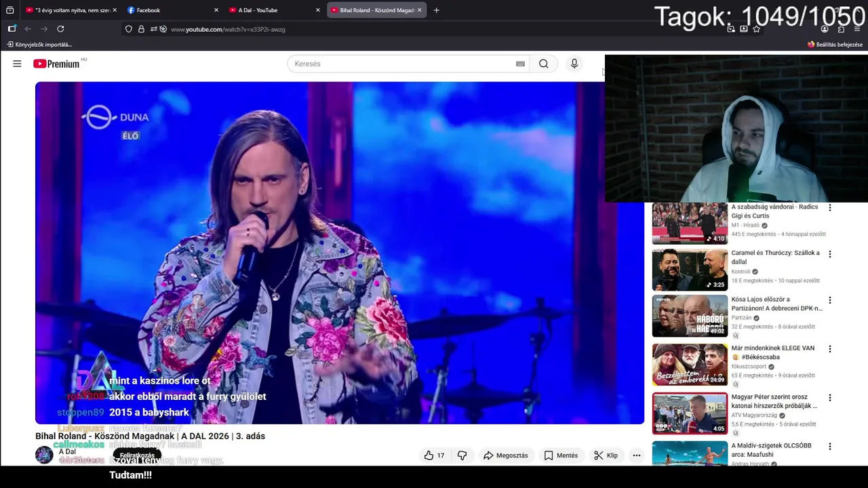The height and width of the screenshot is (488, 868).
Task: Open options for Kósa Lajos video
Action: pos(829,300)
